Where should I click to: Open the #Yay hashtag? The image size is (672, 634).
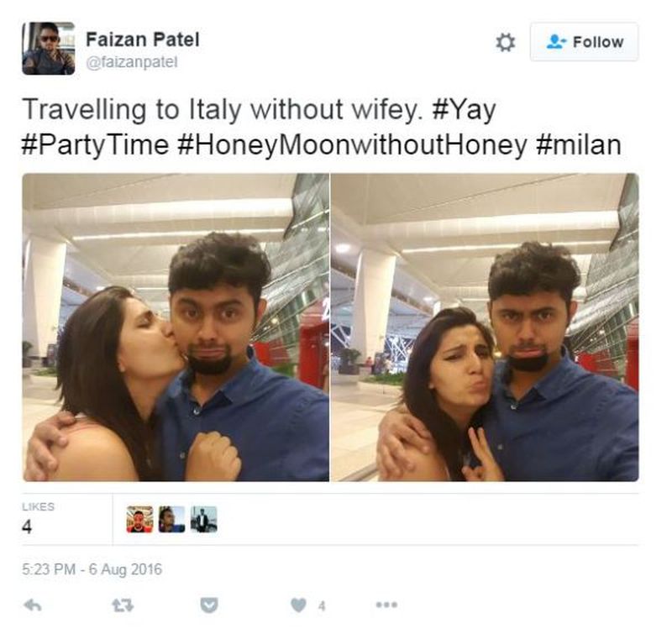[464, 110]
